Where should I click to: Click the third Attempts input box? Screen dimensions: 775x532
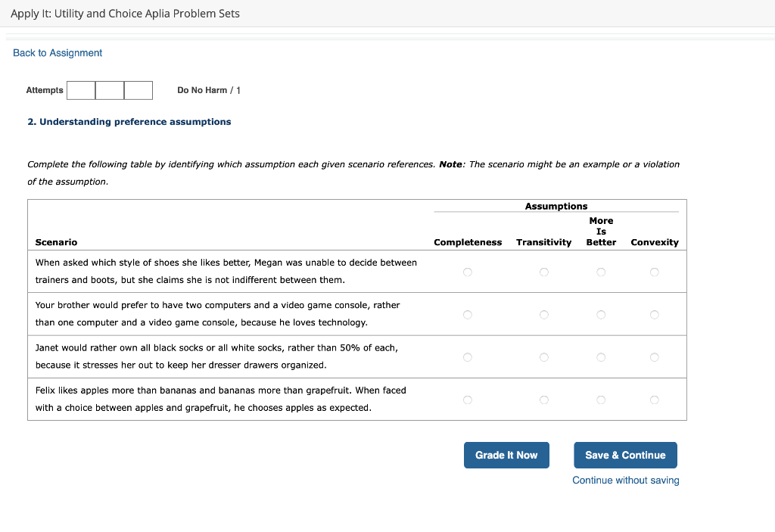(138, 90)
